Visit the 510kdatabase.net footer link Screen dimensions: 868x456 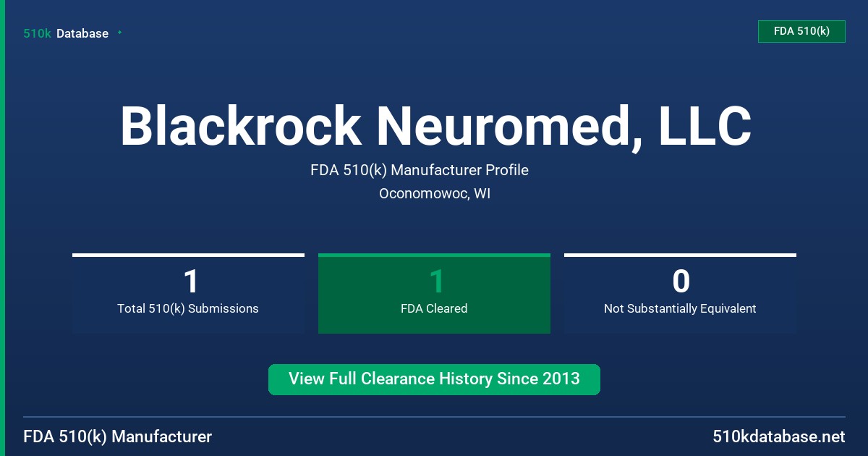[778, 437]
